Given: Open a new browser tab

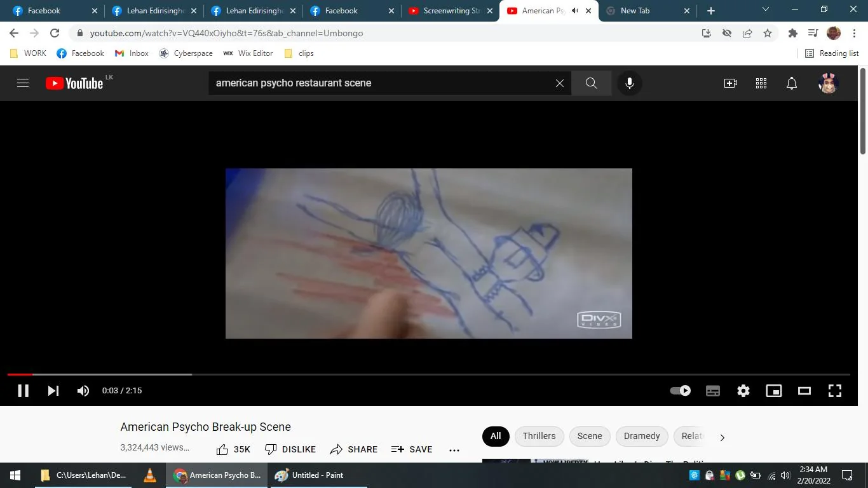Looking at the screenshot, I should (711, 11).
